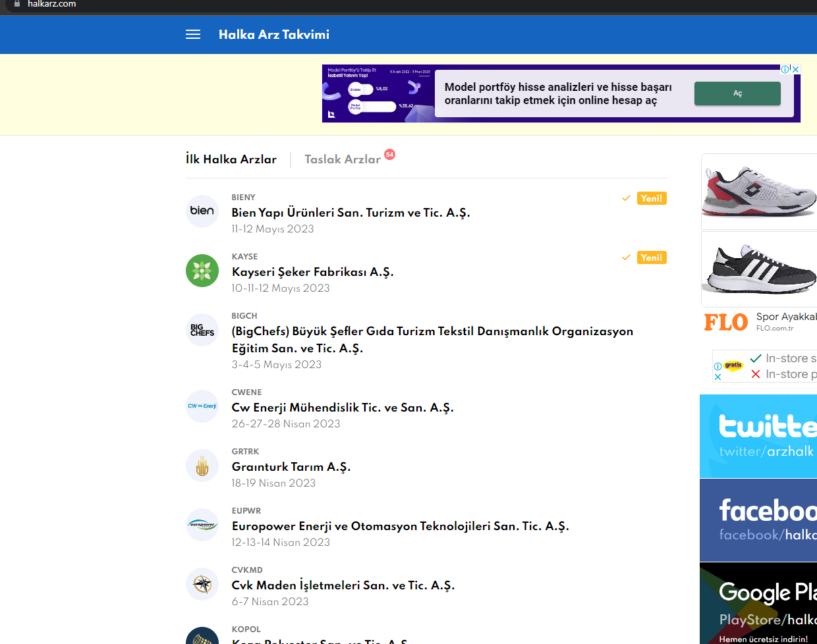
Task: Click the BIENY ticker code
Action: coord(243,198)
